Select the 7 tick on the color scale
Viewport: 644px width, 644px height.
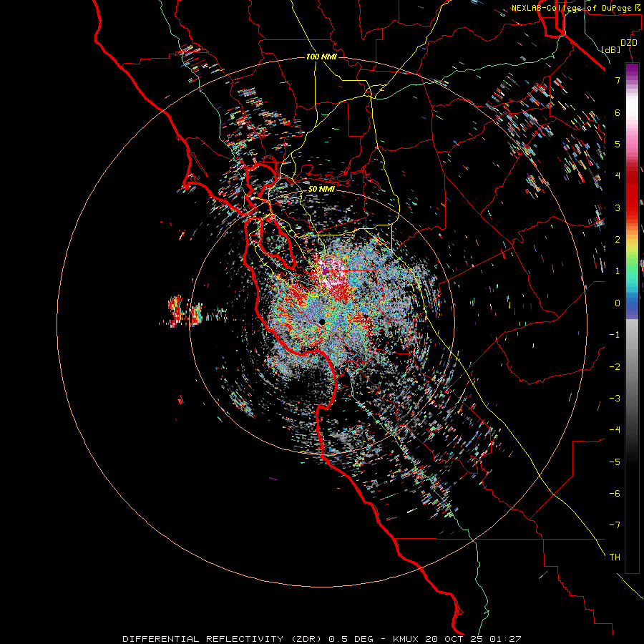(x=618, y=80)
